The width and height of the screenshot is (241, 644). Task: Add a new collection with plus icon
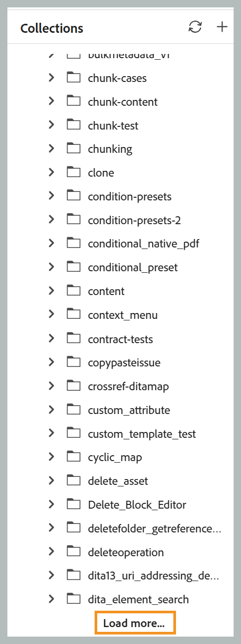point(223,27)
